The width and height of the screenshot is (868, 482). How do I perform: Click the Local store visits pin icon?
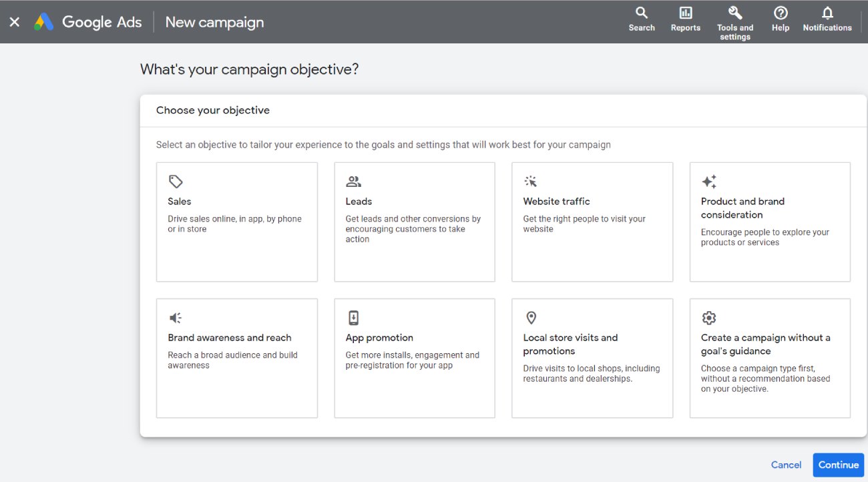(x=531, y=317)
